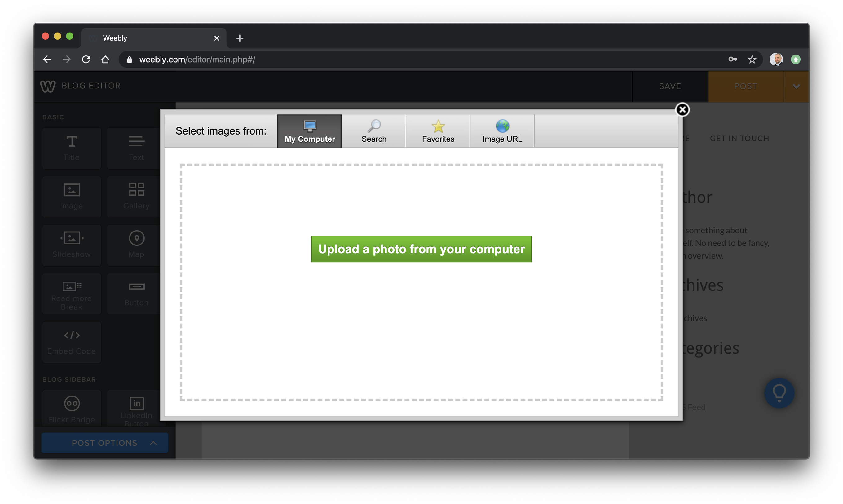Pick the Embed Code element
Screen dimensions: 843x504
[x=72, y=342]
